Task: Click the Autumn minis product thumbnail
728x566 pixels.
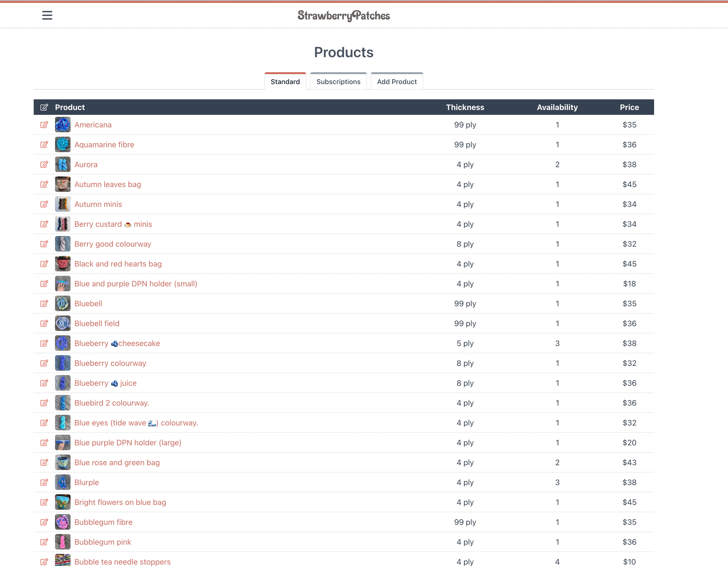Action: (x=62, y=204)
